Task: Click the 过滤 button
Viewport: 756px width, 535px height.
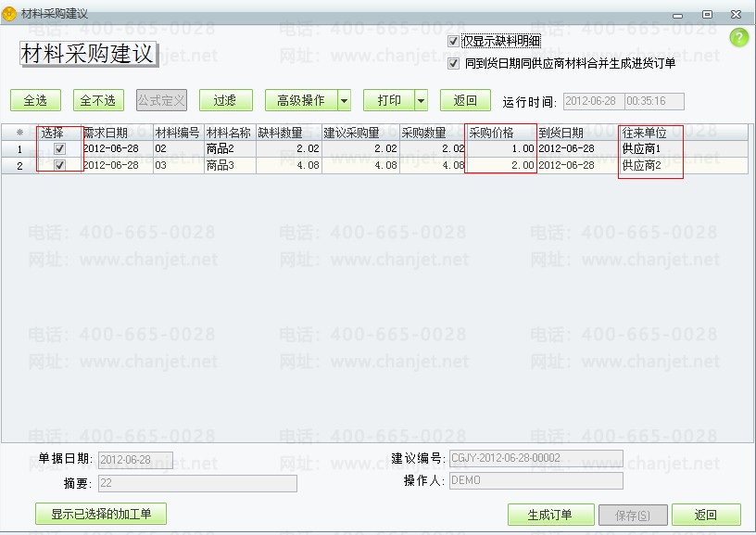Action: (x=224, y=100)
